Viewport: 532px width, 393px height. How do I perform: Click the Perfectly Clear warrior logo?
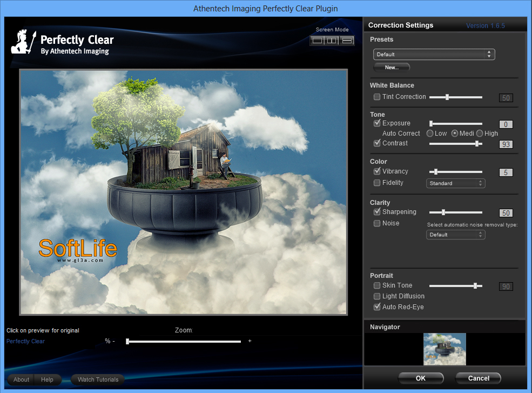23,42
